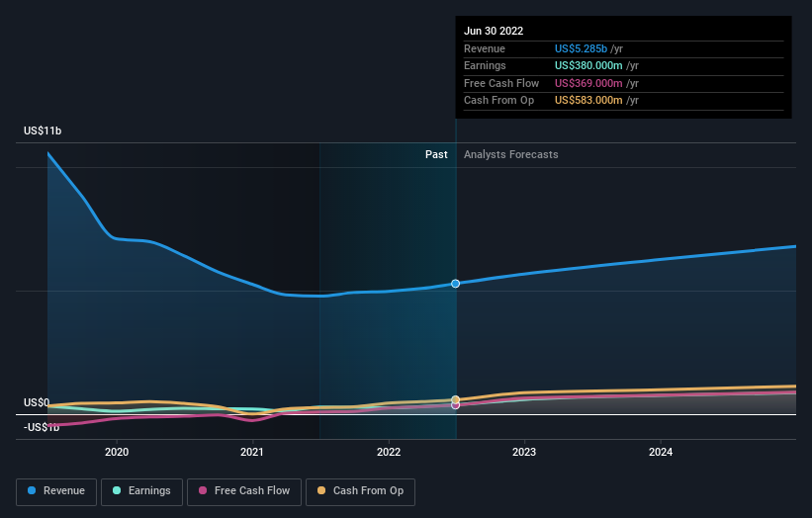Click the US$380.000m earnings value
812x518 pixels.
[x=588, y=65]
